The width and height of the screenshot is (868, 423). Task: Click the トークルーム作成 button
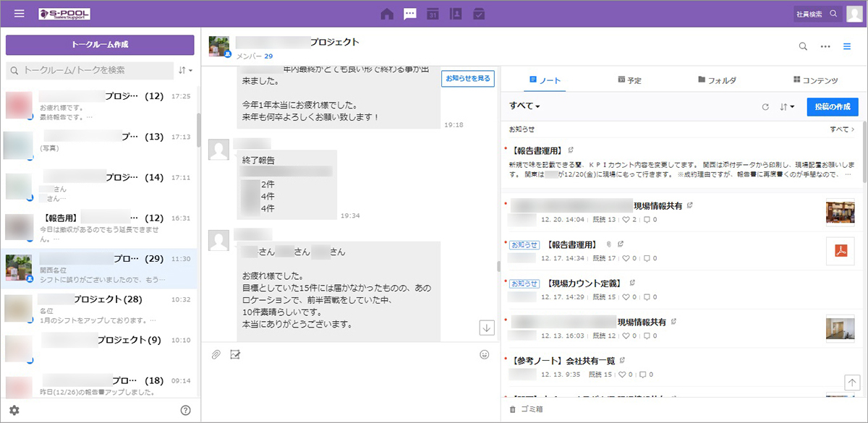pos(100,45)
